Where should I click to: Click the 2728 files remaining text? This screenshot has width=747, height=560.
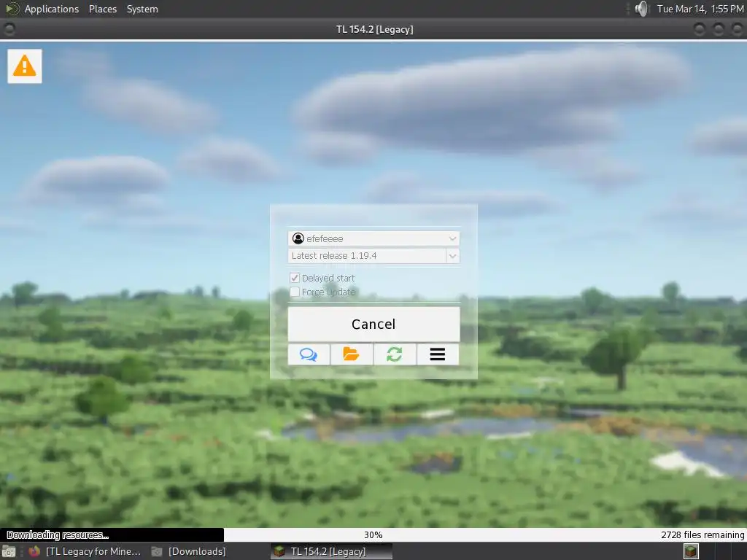(703, 535)
